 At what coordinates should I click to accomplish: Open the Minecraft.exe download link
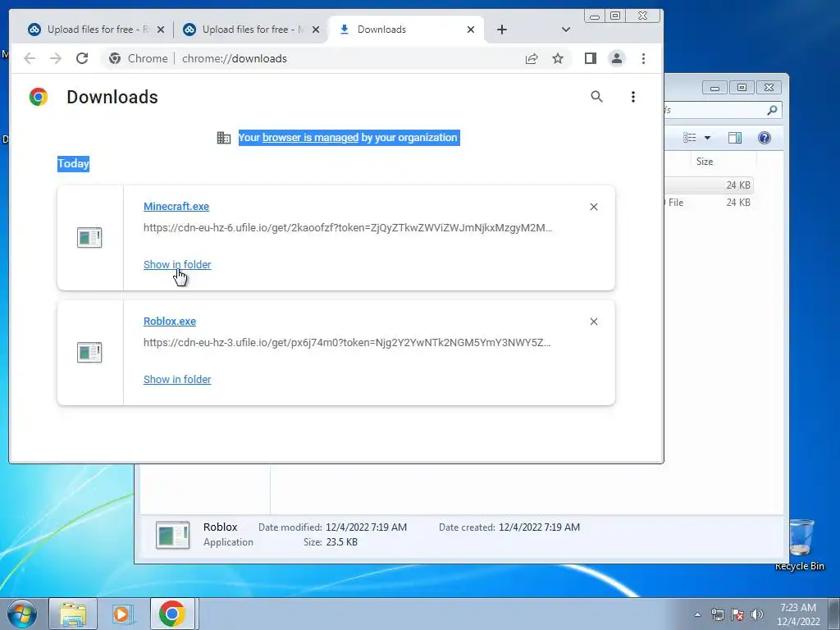[176, 206]
